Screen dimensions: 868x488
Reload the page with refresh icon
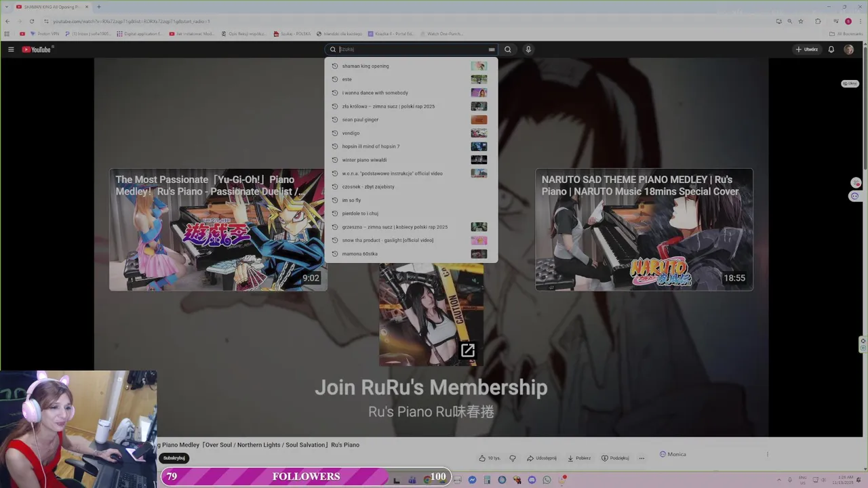tap(31, 21)
